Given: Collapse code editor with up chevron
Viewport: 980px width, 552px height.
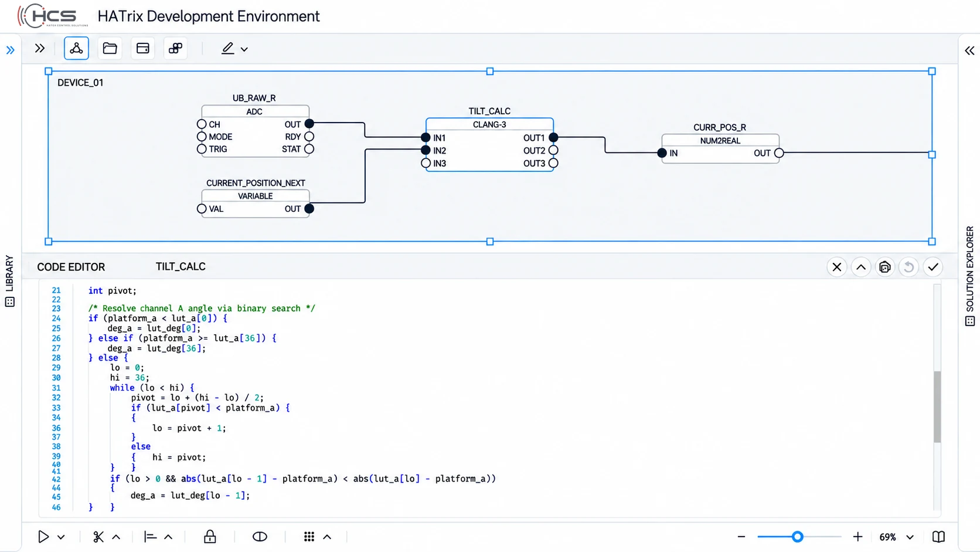Looking at the screenshot, I should [861, 267].
